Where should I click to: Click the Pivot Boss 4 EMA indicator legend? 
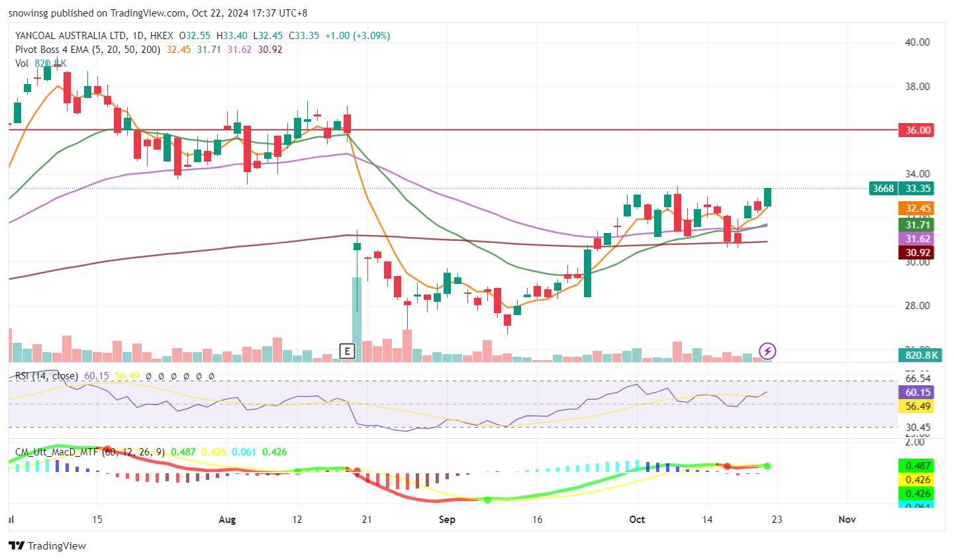coord(87,50)
